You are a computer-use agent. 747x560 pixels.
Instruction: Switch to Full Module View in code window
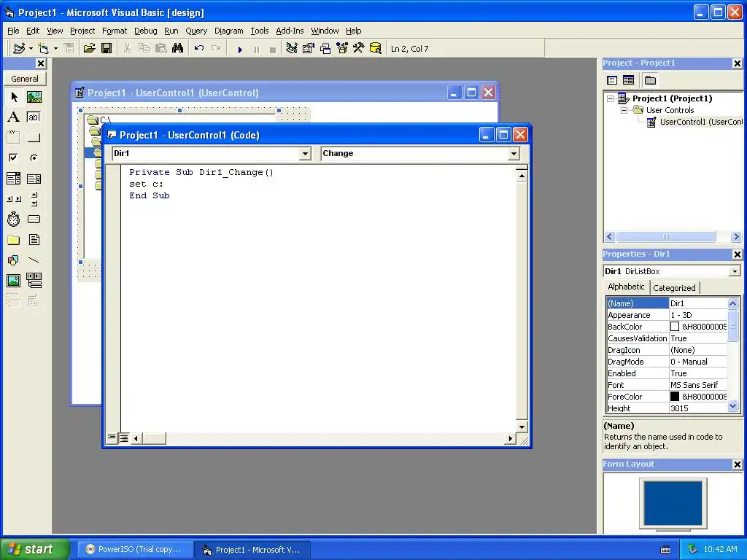coord(123,438)
